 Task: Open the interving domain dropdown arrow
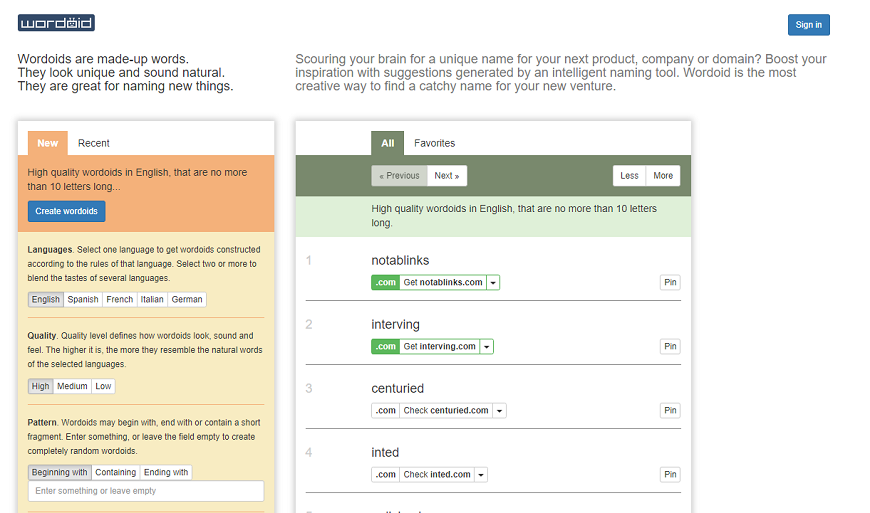pyautogui.click(x=487, y=347)
